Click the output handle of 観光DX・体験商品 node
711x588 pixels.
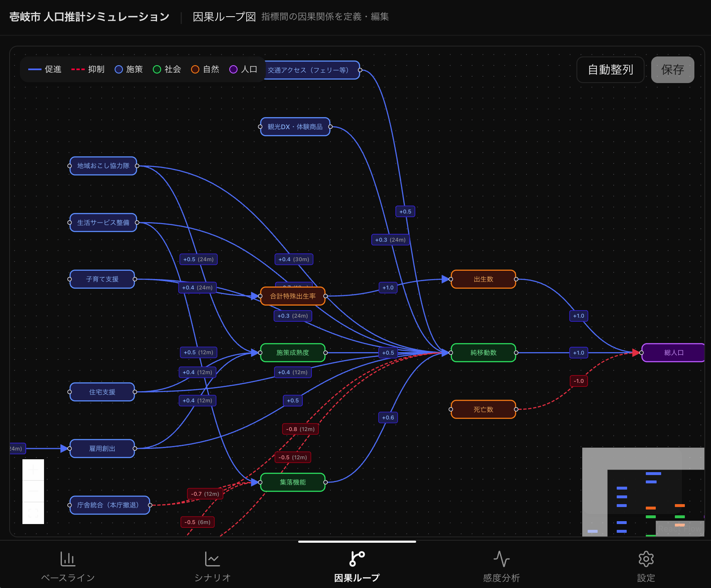[330, 127]
